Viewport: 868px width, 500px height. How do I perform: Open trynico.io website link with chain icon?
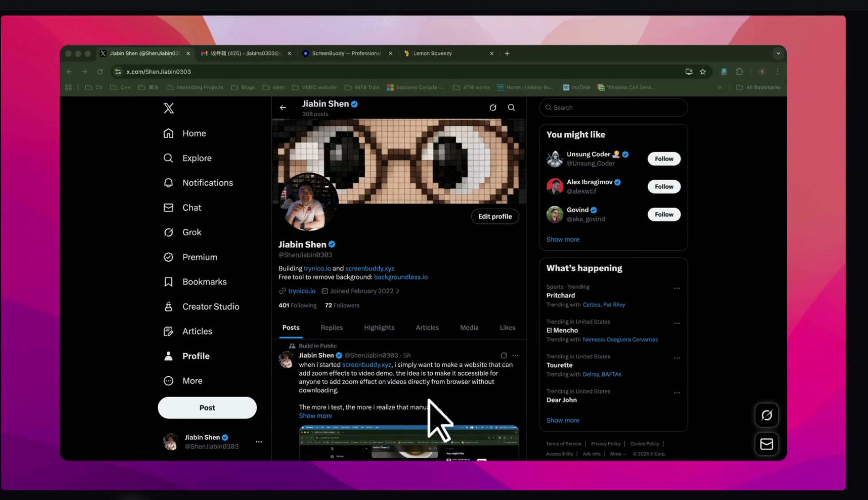(297, 291)
